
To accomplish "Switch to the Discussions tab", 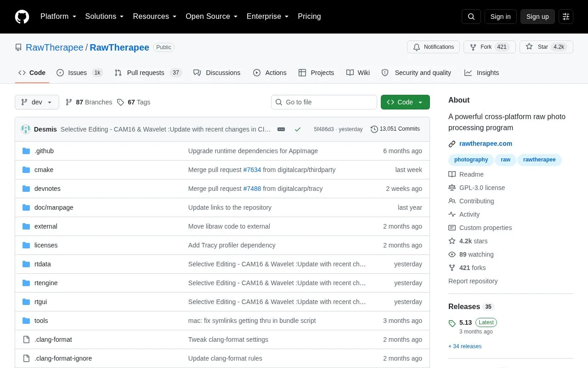I will [217, 73].
